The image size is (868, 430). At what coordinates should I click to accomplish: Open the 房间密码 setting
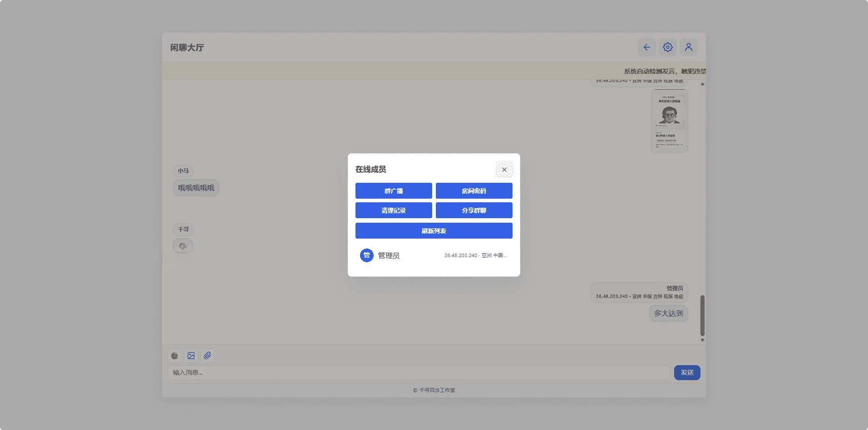pyautogui.click(x=474, y=191)
